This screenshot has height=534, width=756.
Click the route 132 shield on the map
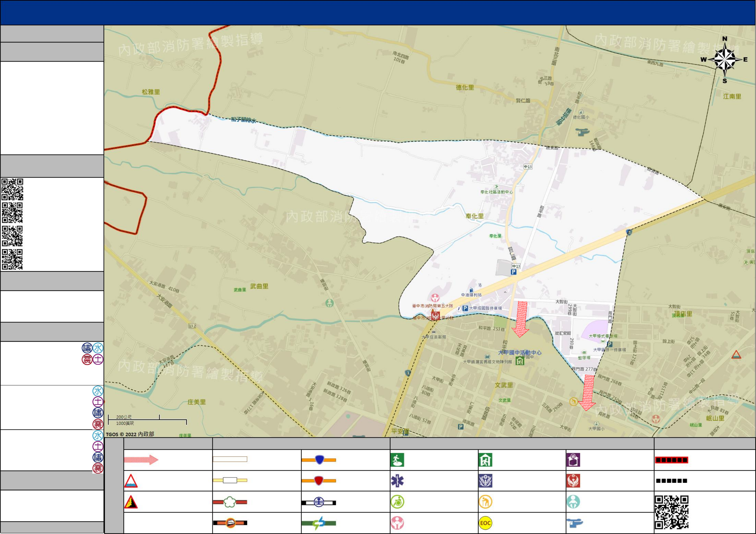[192, 326]
